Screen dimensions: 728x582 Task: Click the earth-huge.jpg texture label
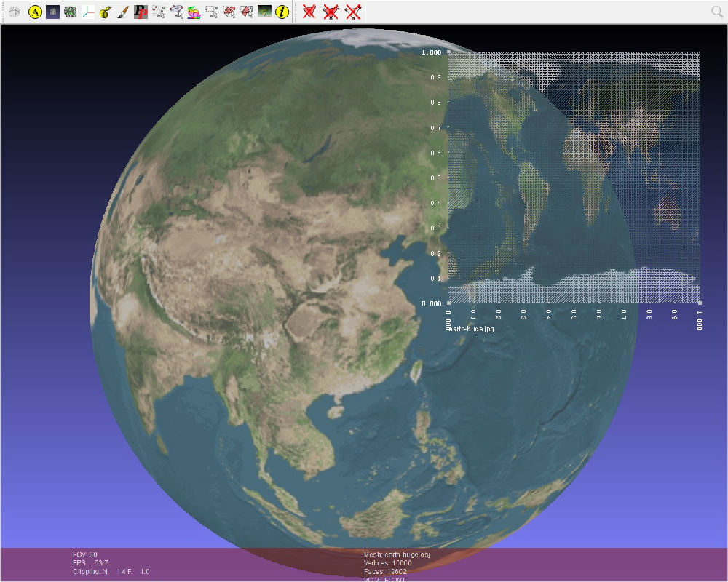(x=470, y=329)
